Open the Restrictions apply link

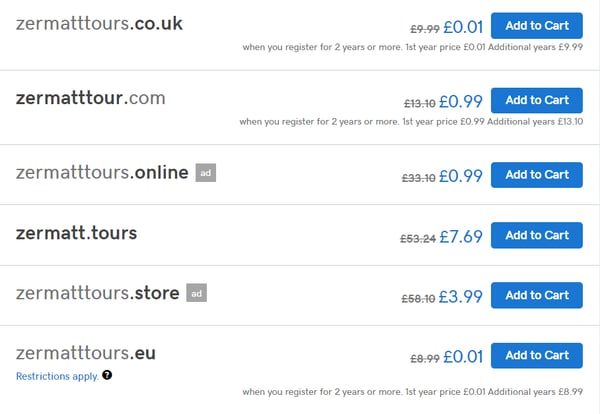tap(57, 376)
